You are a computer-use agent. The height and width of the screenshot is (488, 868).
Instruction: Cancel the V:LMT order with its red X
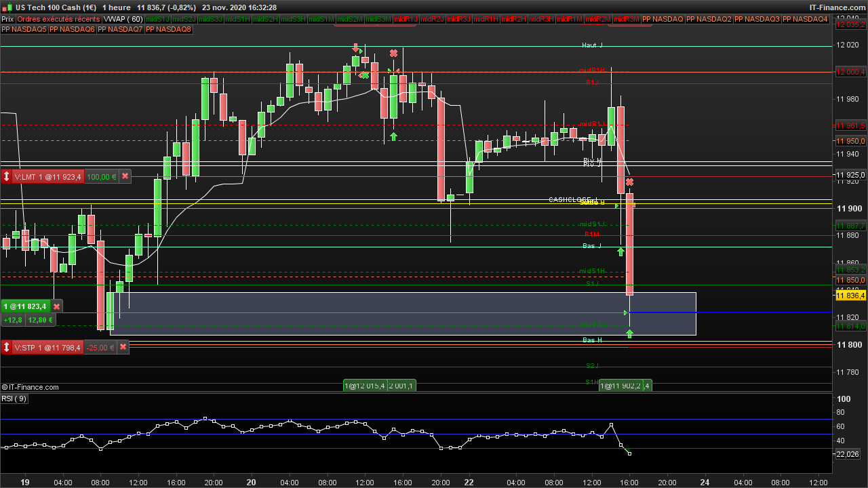coord(125,176)
